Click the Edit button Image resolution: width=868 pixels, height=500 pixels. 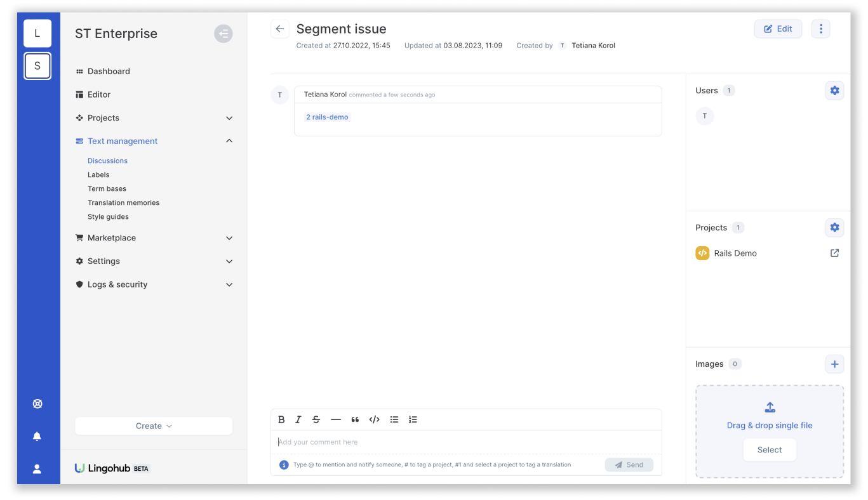(778, 29)
